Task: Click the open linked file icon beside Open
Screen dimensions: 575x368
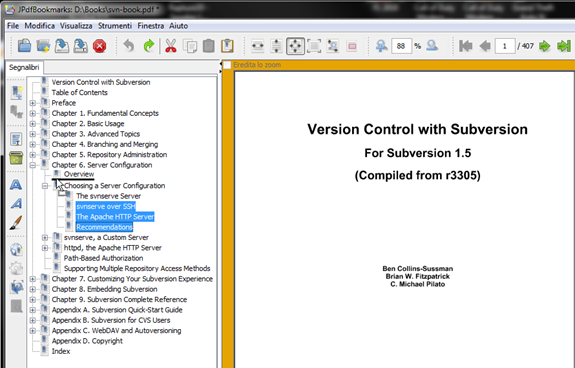Action: (43, 46)
